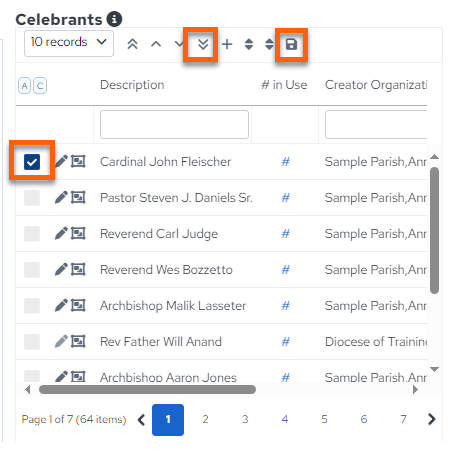
Task: Switch to page 7 in pagination
Action: 403,419
